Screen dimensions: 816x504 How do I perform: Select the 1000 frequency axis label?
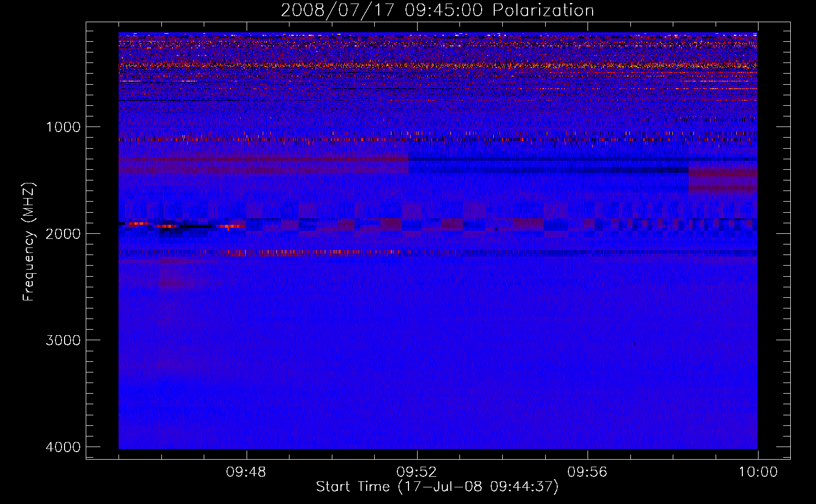63,127
